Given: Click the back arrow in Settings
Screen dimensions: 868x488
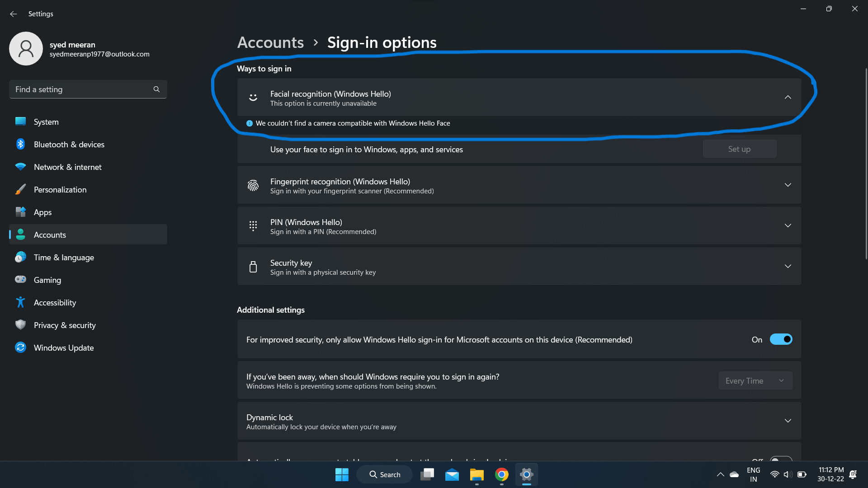Looking at the screenshot, I should [13, 14].
